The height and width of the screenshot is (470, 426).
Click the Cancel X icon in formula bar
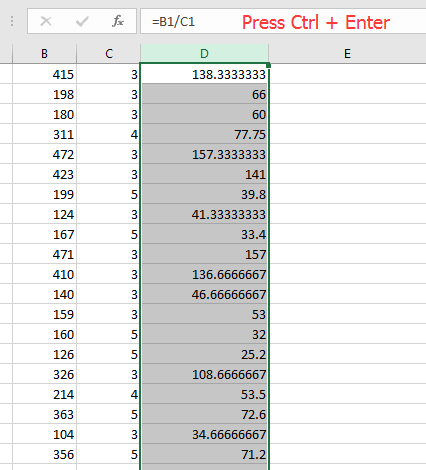[x=46, y=22]
